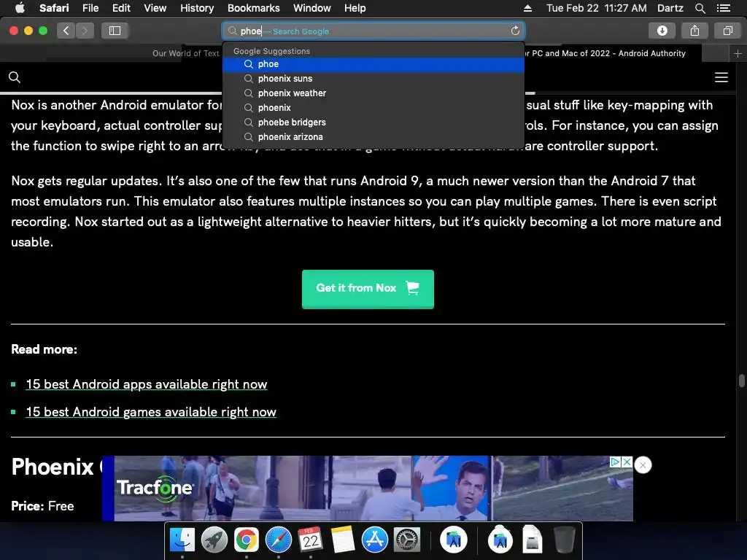The width and height of the screenshot is (747, 560).
Task: Open the File menu
Action: (90, 8)
